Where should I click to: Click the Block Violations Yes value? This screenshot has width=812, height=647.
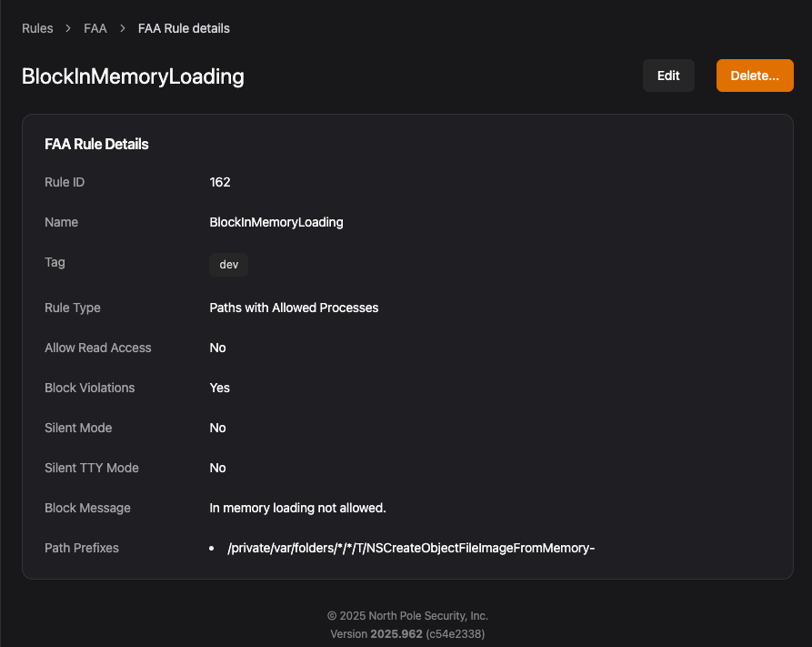tap(219, 388)
